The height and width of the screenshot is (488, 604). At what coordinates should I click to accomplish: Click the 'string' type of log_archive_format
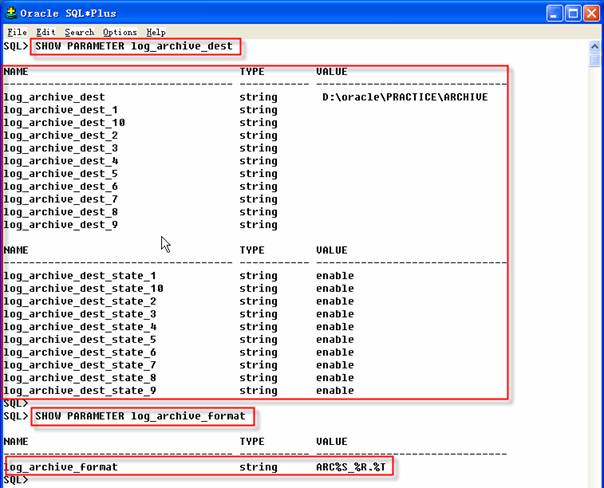coord(258,467)
